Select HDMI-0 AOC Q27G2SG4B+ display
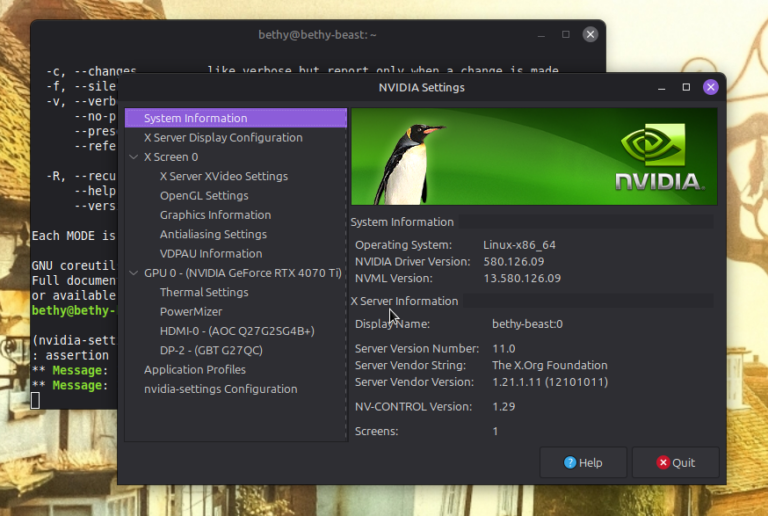This screenshot has width=768, height=516. tap(237, 331)
